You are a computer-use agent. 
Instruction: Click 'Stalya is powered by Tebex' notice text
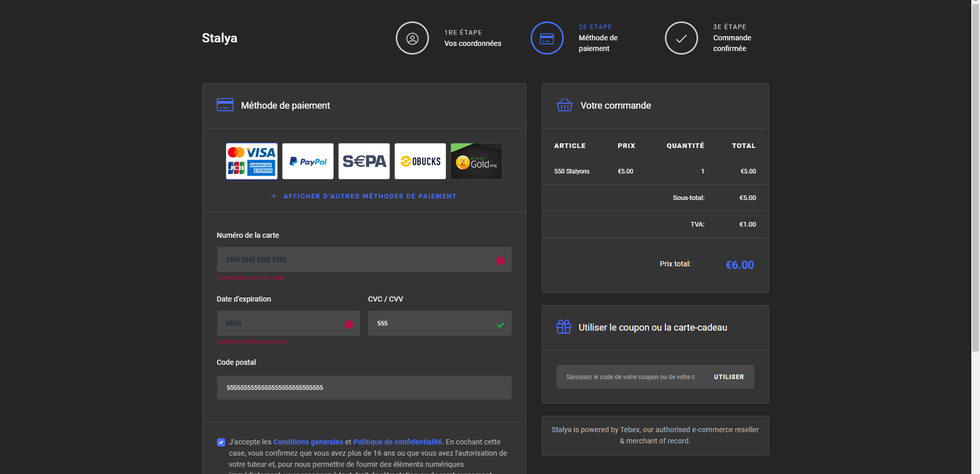655,435
